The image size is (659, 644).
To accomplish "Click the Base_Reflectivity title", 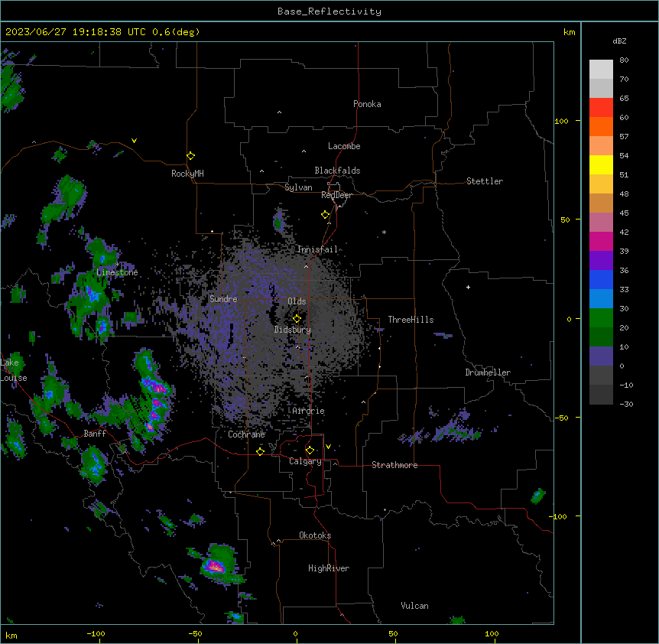I will (329, 11).
